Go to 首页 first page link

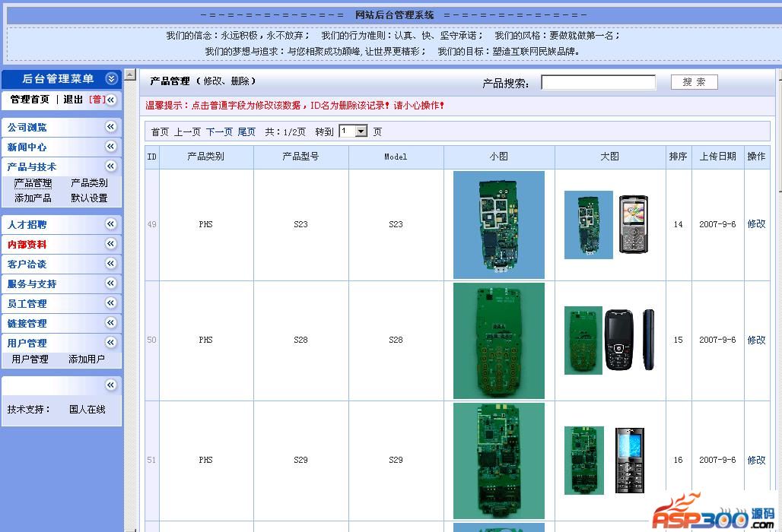(160, 132)
